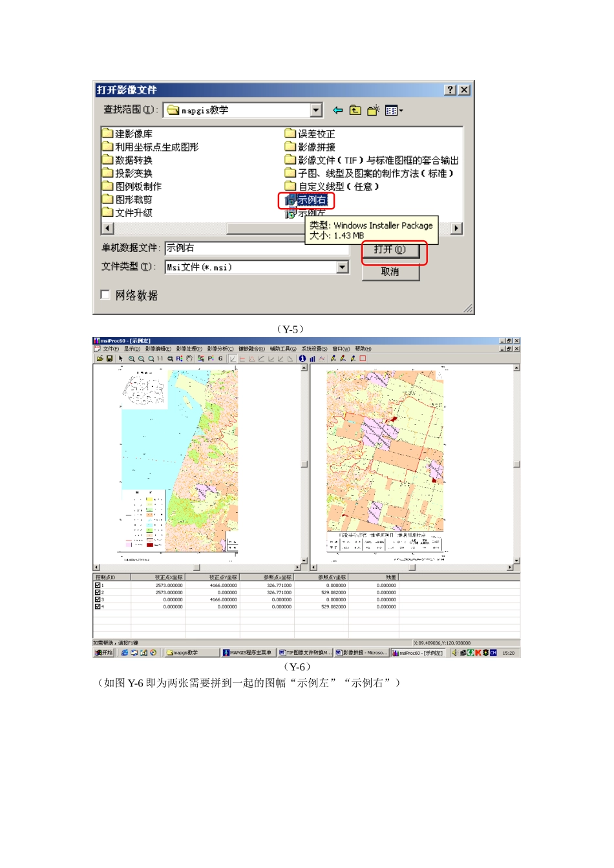Select the arrow pointer tool
Viewport: 614px width, 868px height.
point(121,358)
